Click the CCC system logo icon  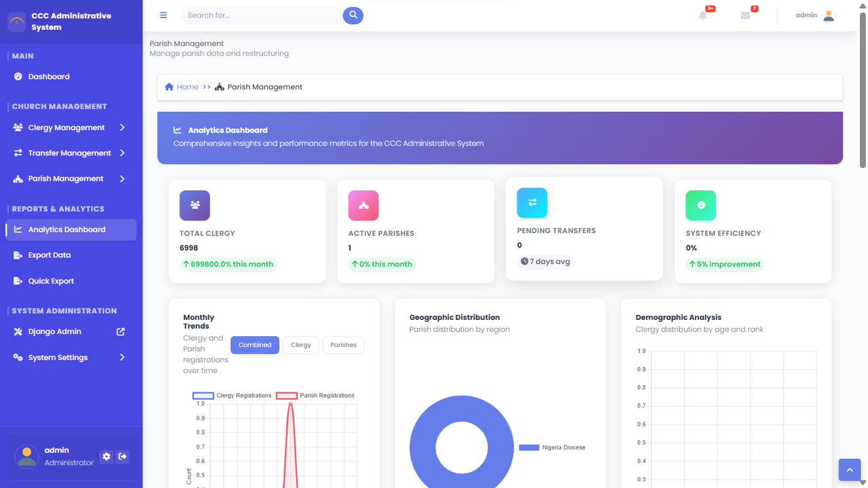click(17, 22)
